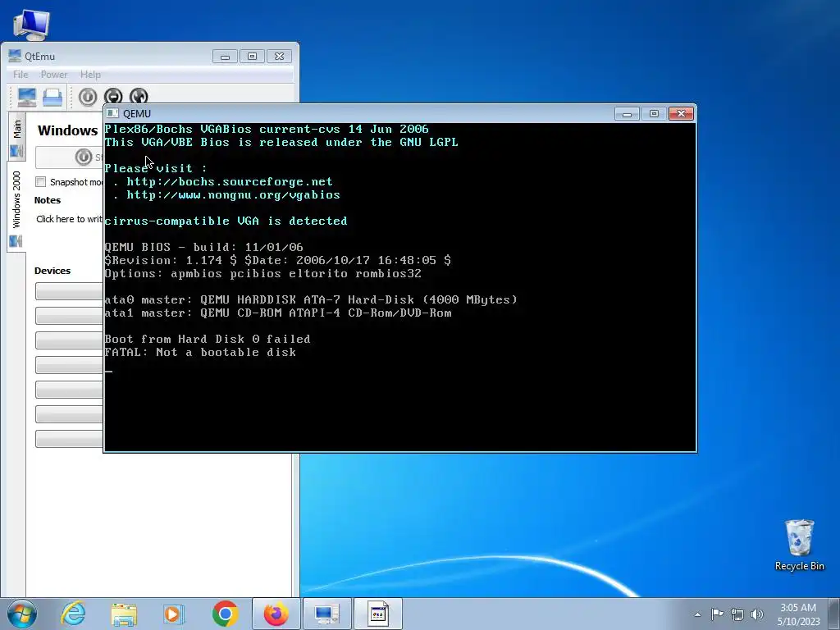
Task: Toggle the Snapshot mode checkbox
Action: pos(41,181)
